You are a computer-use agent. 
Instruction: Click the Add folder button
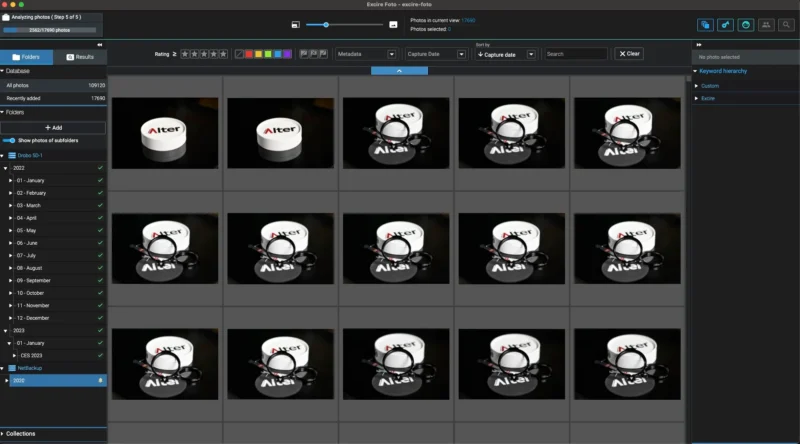[x=53, y=128]
